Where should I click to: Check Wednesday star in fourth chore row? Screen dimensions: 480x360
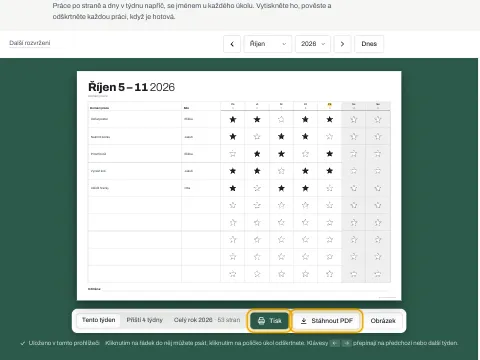(281, 171)
